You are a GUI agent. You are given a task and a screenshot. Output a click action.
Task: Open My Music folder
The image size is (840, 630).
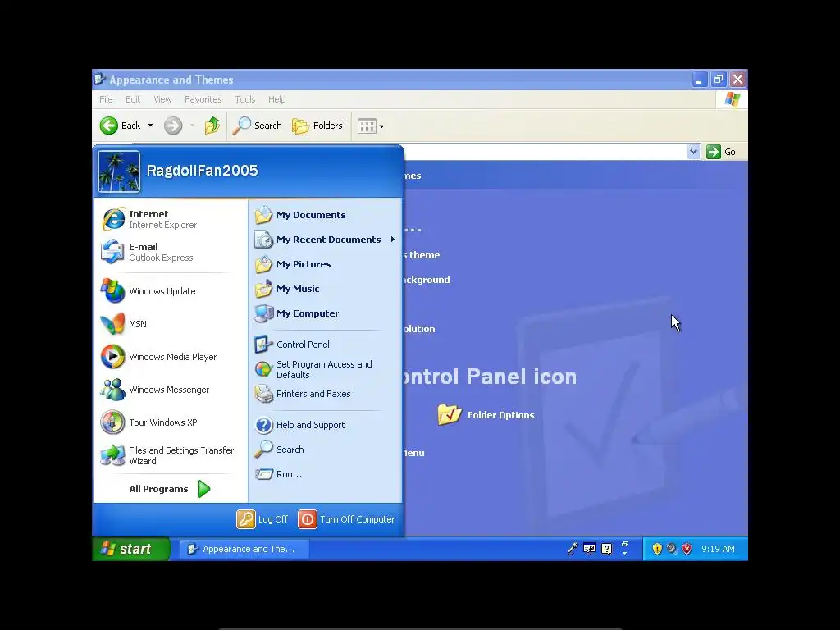coord(325,289)
